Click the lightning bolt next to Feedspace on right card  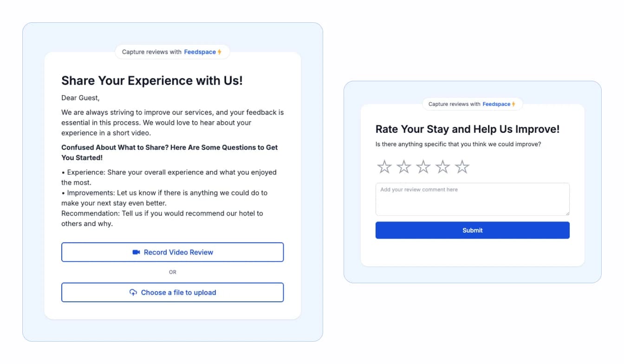[514, 104]
